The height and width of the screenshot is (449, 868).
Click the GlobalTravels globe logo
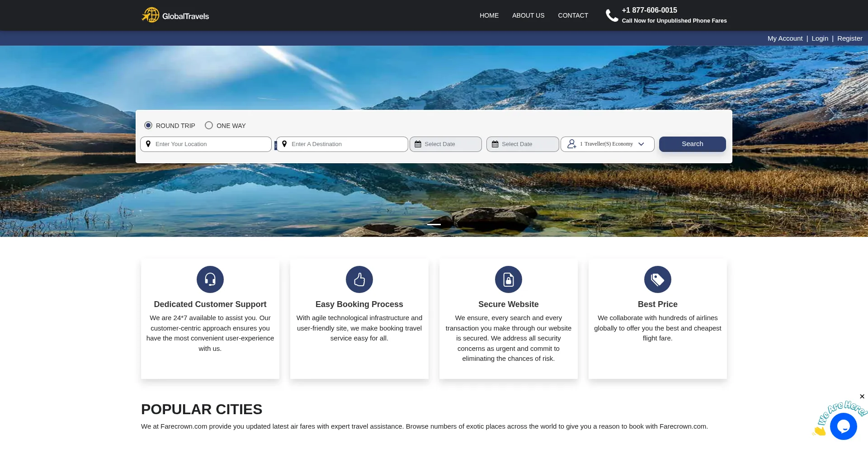coord(151,15)
